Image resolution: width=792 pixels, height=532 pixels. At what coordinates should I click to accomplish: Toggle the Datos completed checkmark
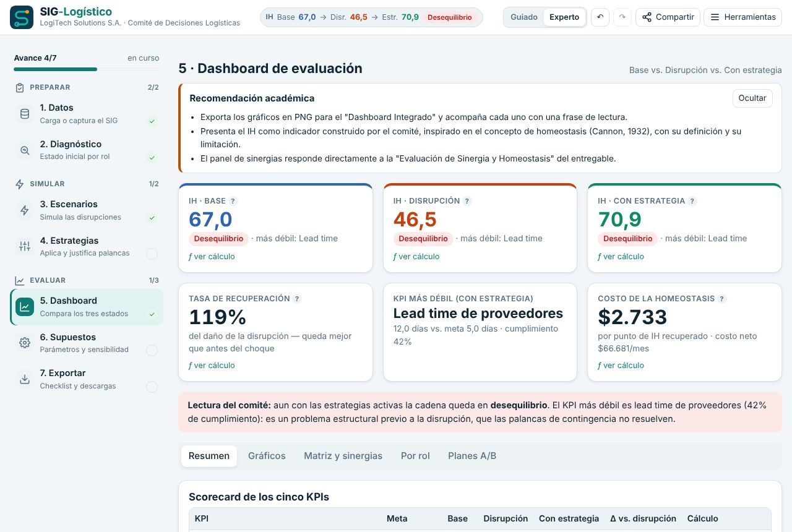click(152, 122)
